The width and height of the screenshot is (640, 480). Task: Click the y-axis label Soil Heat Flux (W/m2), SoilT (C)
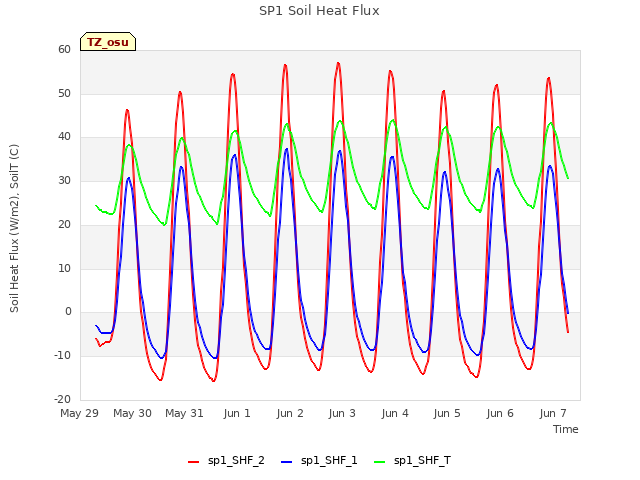point(14,229)
